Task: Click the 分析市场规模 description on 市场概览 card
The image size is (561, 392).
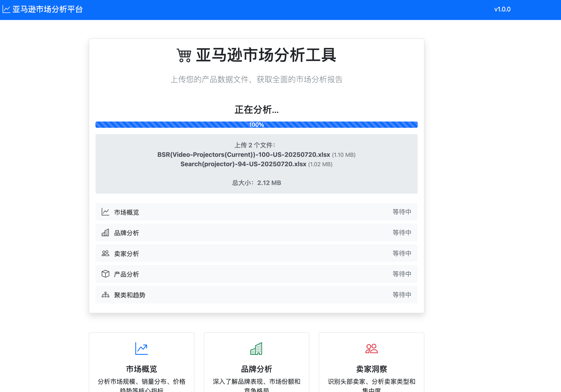Action: (x=142, y=385)
